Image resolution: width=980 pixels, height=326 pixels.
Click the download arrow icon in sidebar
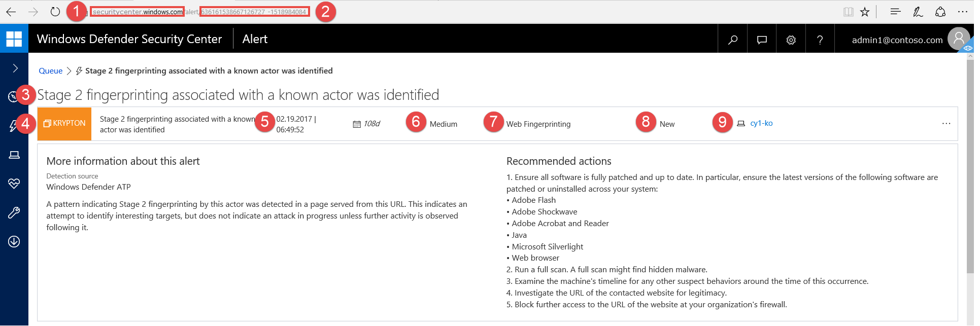14,241
